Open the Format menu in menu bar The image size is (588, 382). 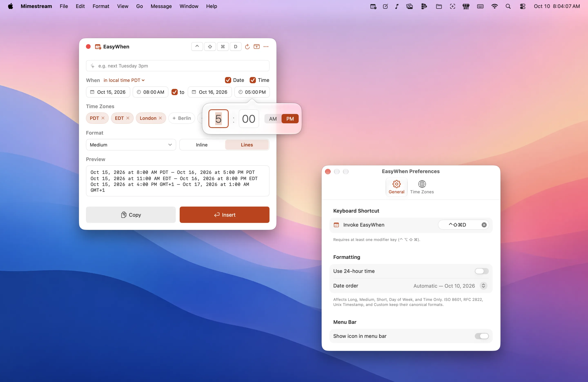pos(101,6)
